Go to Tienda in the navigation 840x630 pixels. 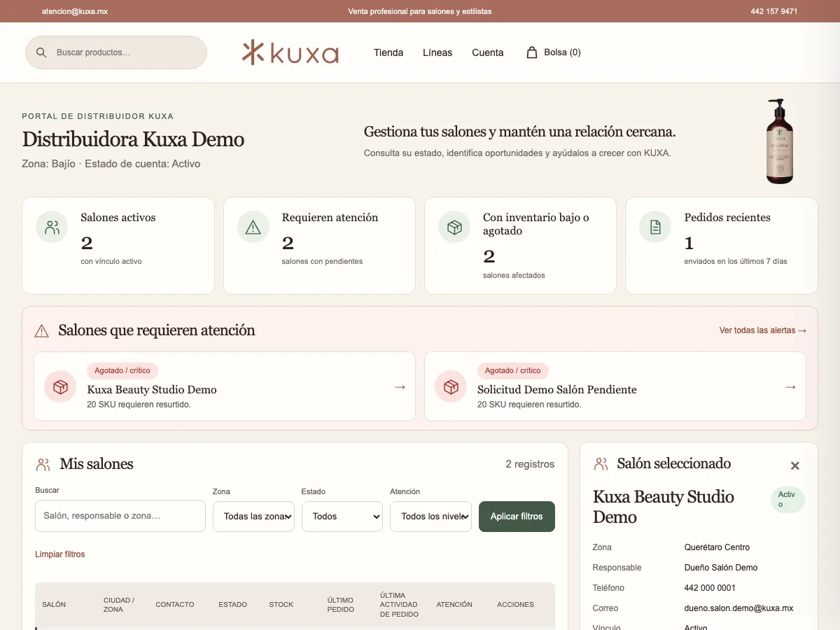tap(388, 52)
